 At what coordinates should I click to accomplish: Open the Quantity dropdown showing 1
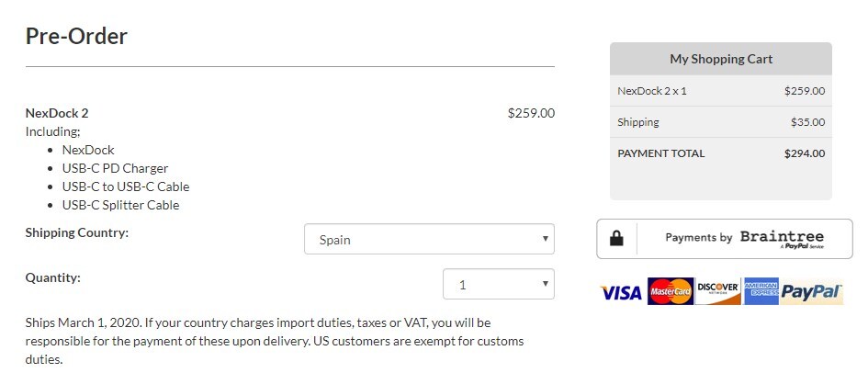(x=498, y=284)
